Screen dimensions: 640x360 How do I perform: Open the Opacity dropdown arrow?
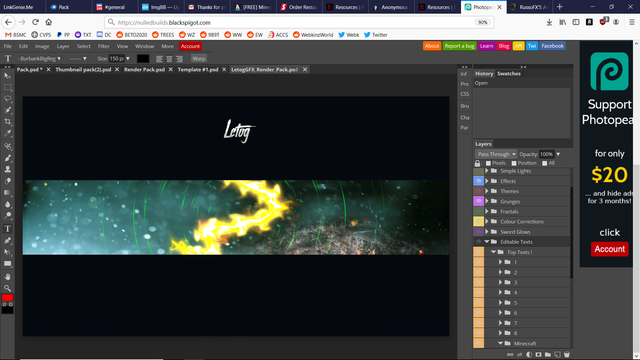coord(558,154)
